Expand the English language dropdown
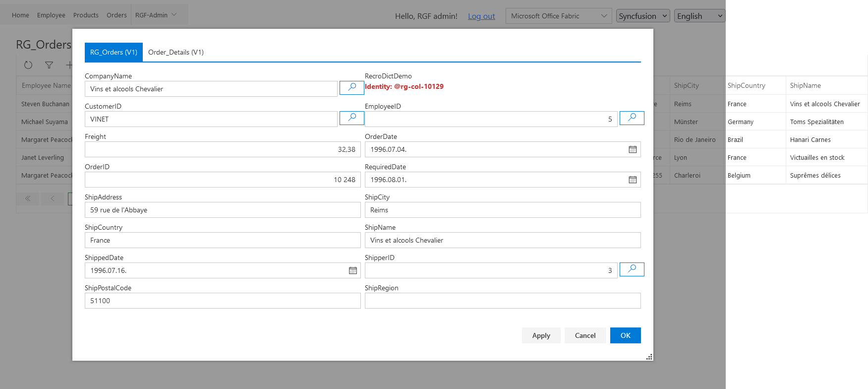 [699, 16]
